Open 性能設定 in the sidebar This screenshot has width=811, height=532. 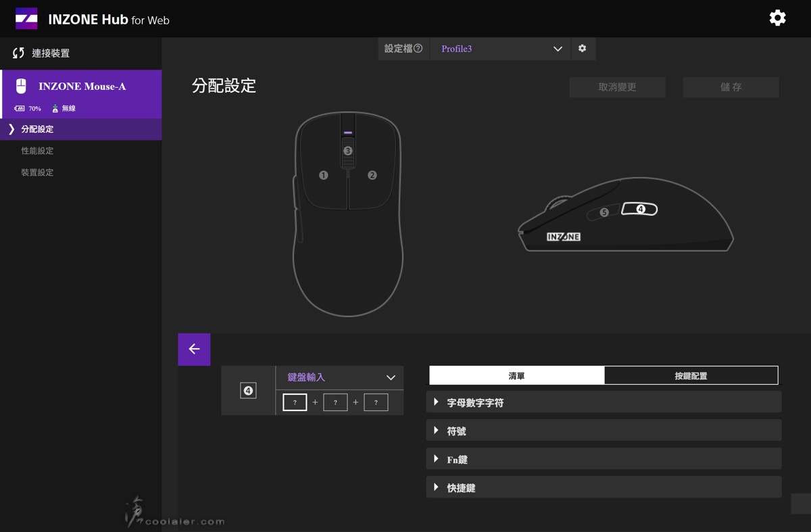click(37, 151)
